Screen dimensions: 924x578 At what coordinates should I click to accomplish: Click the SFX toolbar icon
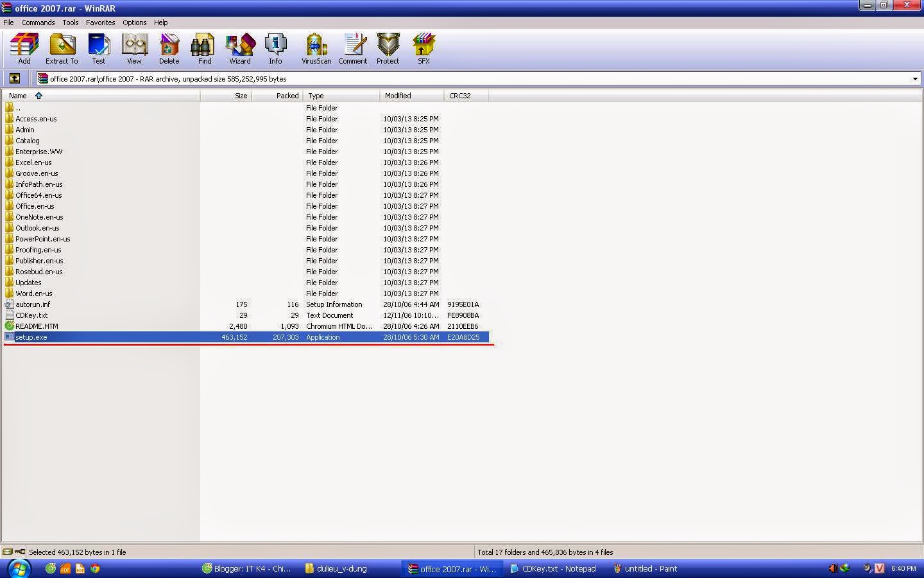(424, 49)
